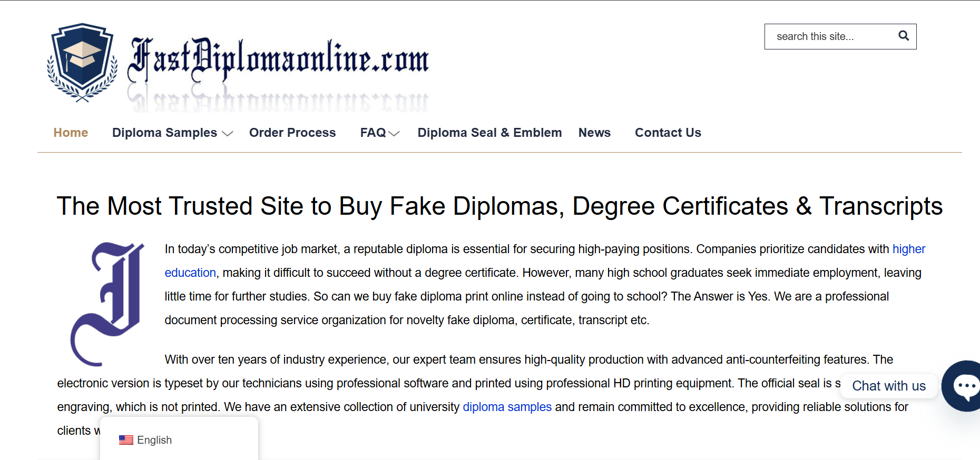
Task: Click the US flag language icon
Action: coord(126,440)
